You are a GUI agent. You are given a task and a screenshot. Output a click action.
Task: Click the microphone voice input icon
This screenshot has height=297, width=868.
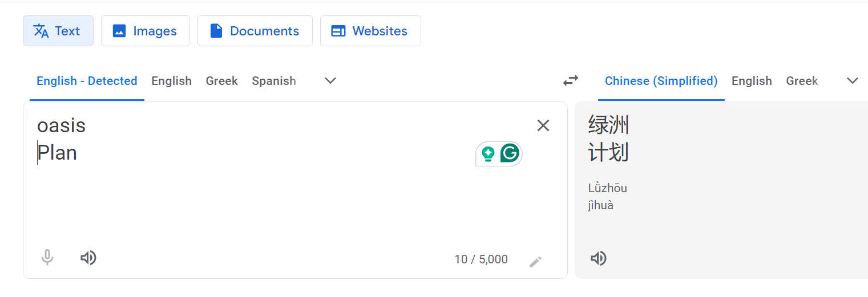(47, 258)
